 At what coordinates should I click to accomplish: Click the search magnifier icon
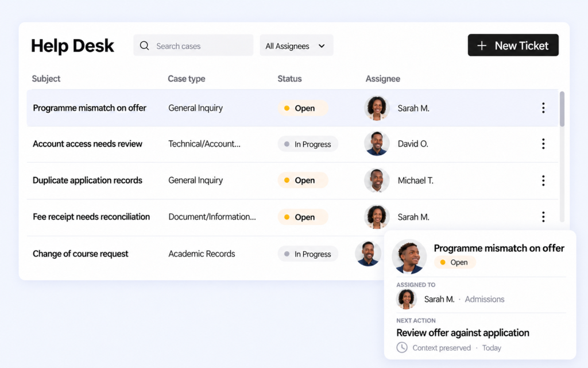click(144, 46)
